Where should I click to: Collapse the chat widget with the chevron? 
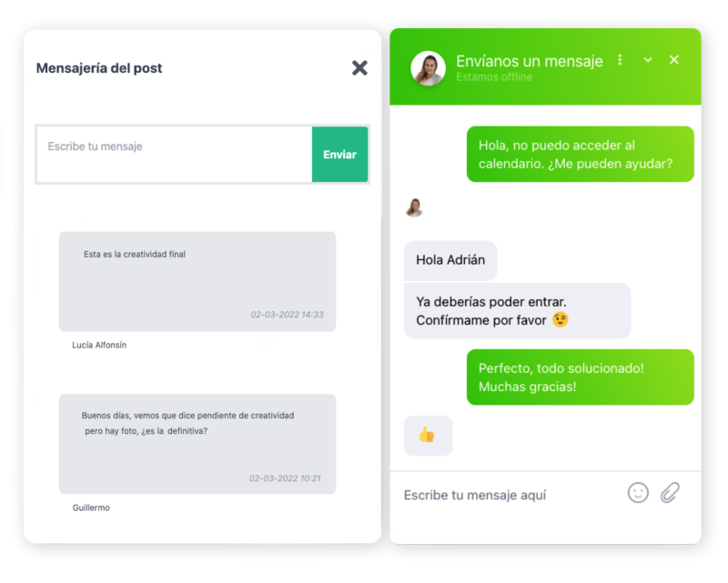(648, 60)
